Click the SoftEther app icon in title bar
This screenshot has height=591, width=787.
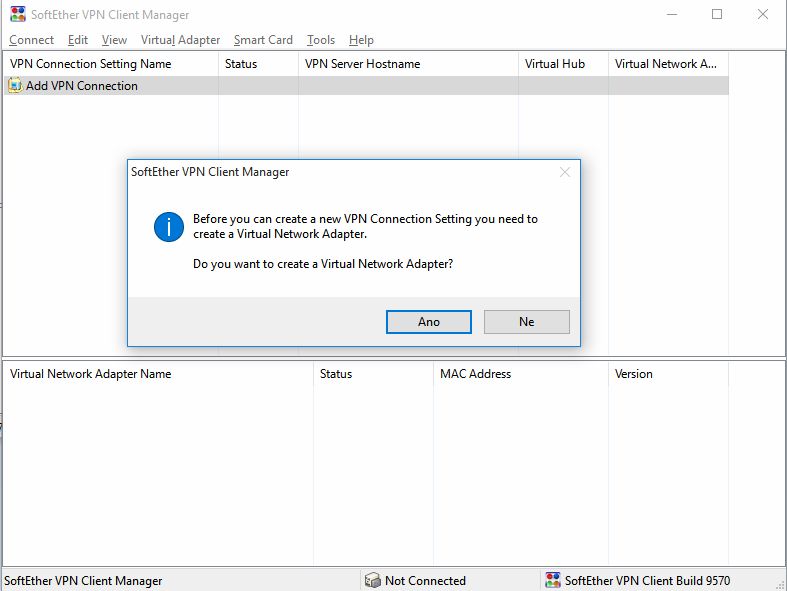pyautogui.click(x=18, y=14)
